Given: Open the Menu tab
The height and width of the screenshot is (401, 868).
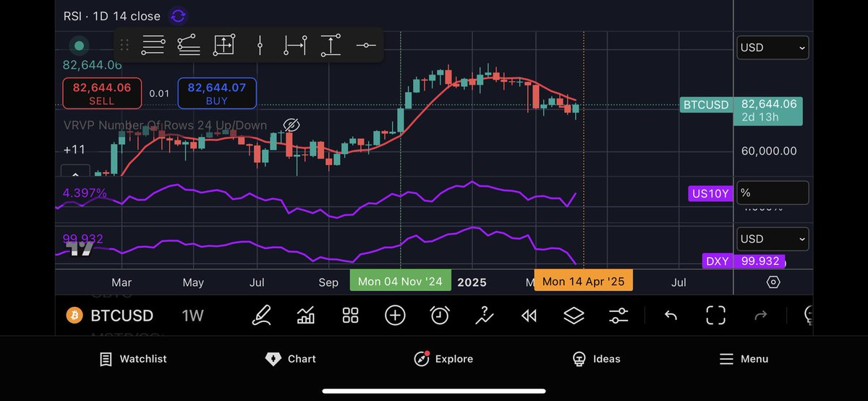Looking at the screenshot, I should tap(744, 359).
